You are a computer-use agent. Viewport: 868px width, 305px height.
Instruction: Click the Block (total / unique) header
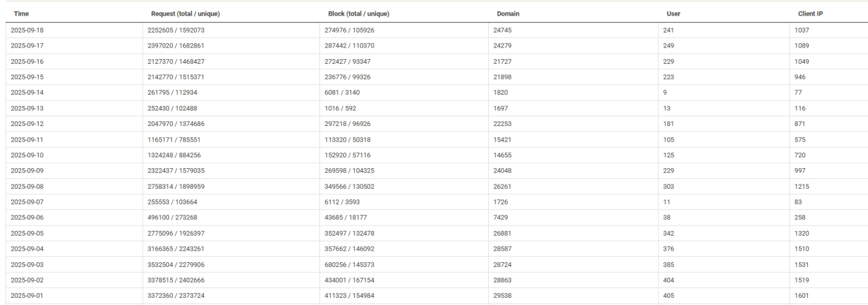pos(359,14)
